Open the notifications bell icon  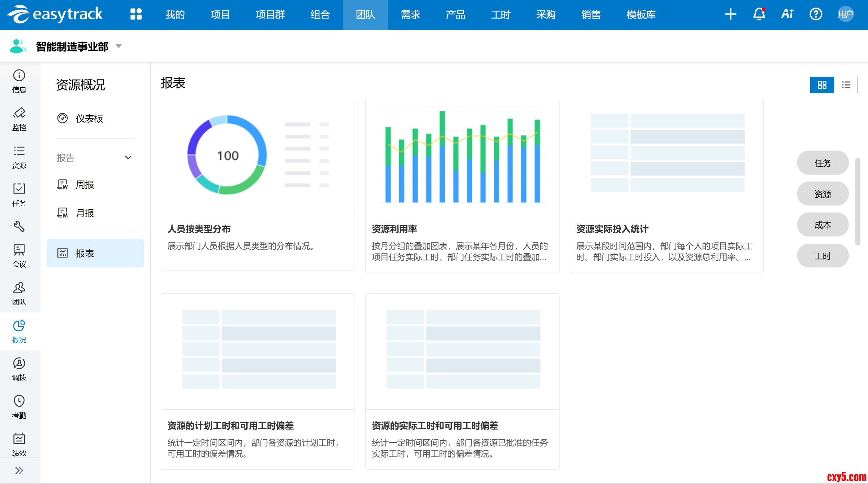click(759, 14)
